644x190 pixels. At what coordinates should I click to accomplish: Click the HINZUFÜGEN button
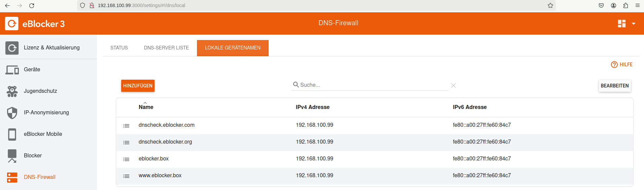point(138,86)
